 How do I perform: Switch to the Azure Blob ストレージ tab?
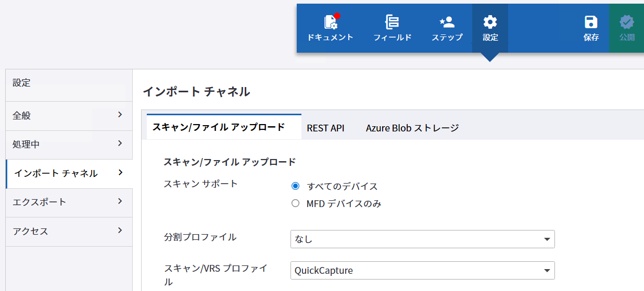412,128
